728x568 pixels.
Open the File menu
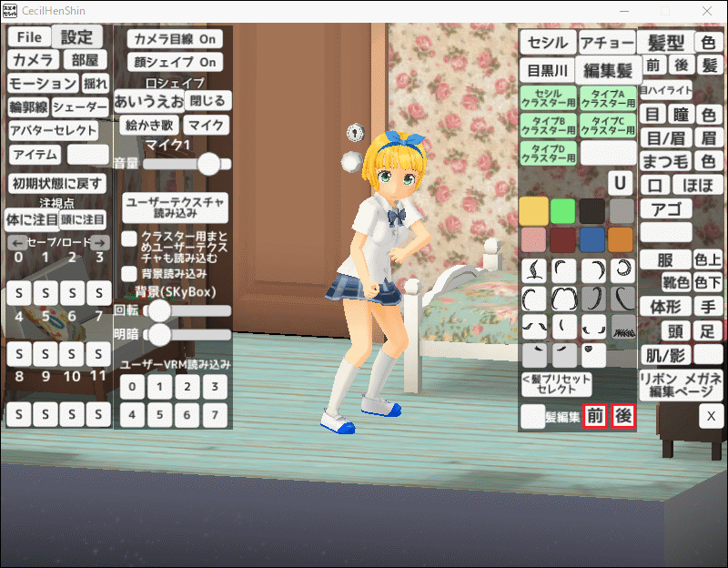pyautogui.click(x=29, y=37)
